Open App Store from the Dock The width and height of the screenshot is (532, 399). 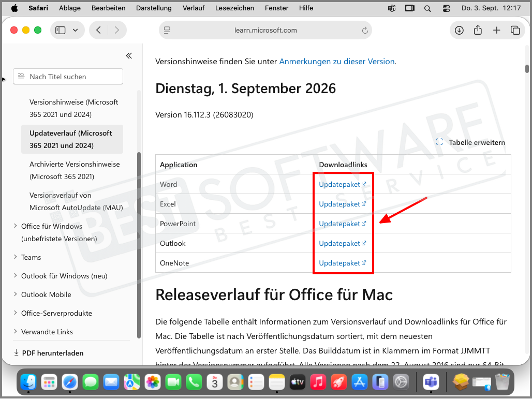[359, 382]
